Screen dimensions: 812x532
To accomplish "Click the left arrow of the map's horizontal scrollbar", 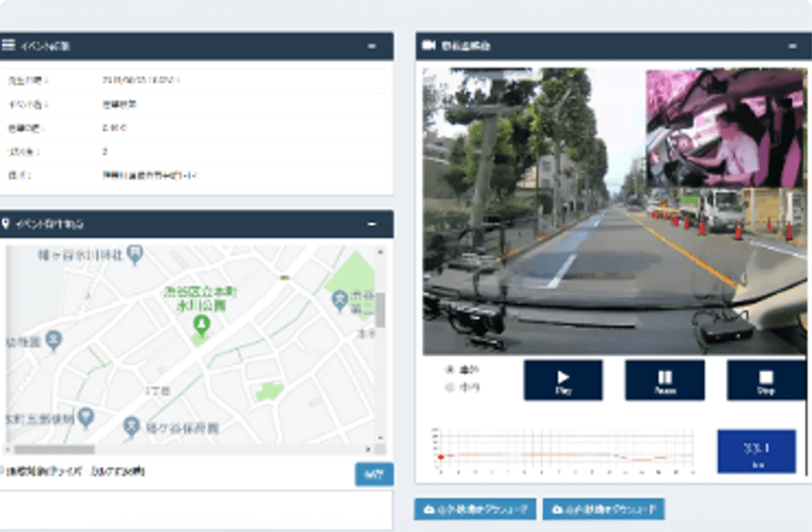I will [x=8, y=449].
